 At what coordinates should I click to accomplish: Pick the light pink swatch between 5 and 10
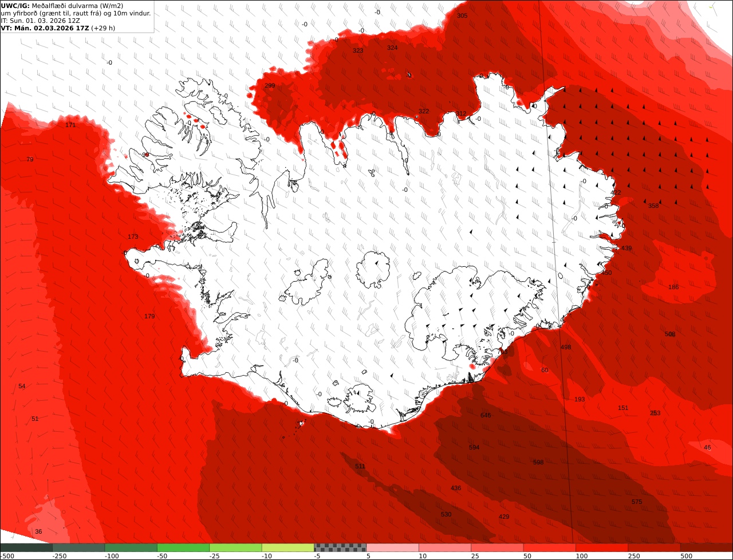point(392,547)
